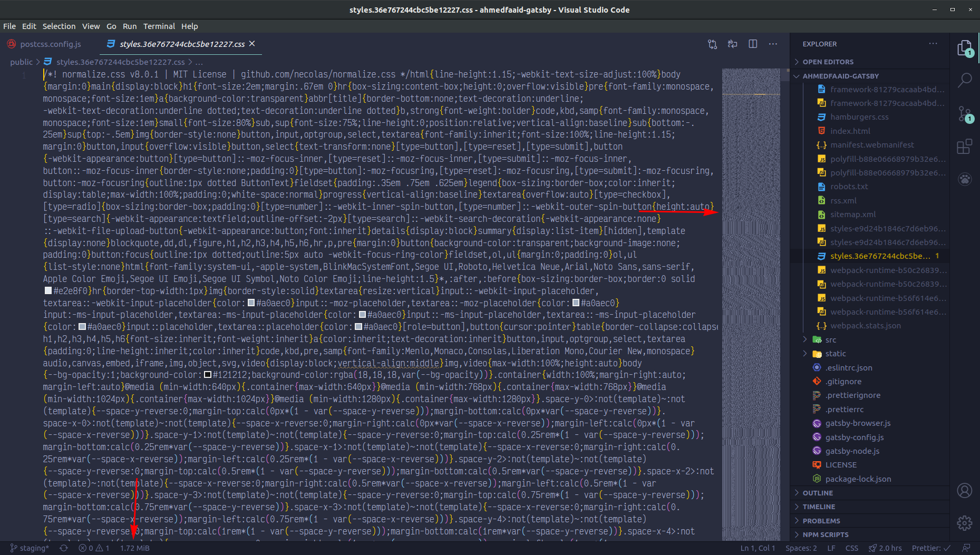Open the Source Control view
This screenshot has width=980, height=555.
[964, 113]
